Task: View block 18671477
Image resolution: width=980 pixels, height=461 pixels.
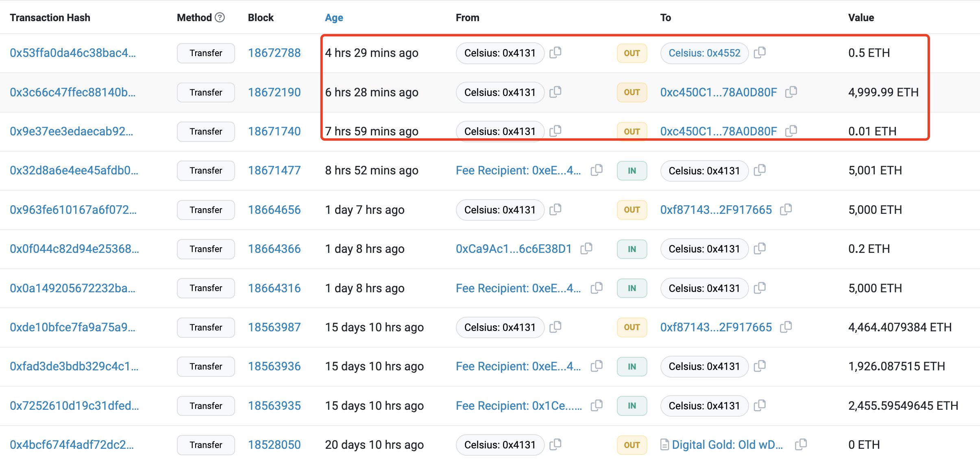Action: 274,170
